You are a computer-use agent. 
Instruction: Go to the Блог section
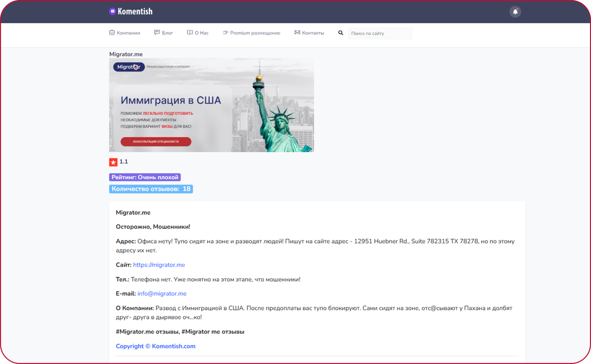click(164, 33)
